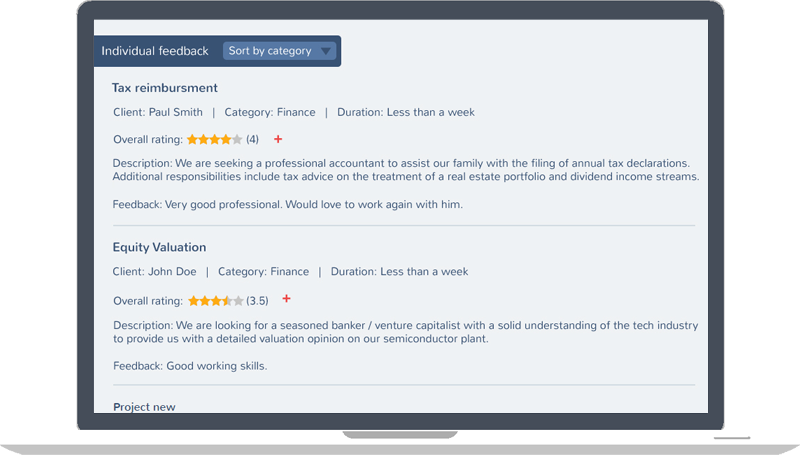
Task: Click red plus icon beside Equity Valuation rating
Action: point(286,299)
